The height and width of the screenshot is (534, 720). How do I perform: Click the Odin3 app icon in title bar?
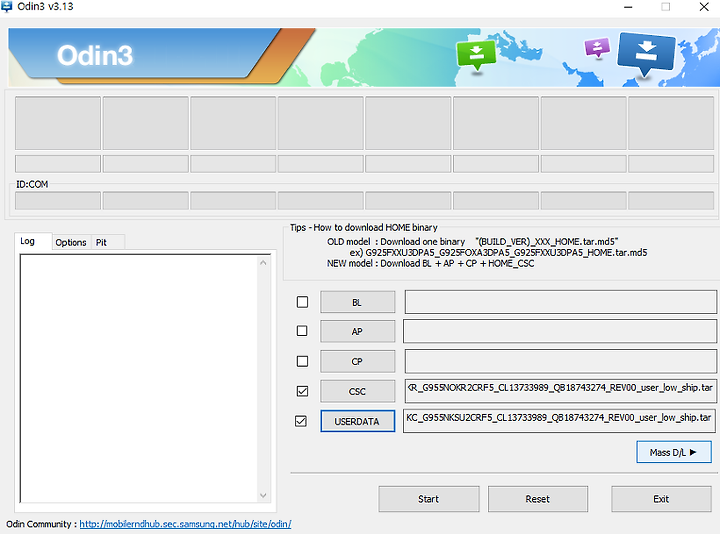[x=6, y=6]
